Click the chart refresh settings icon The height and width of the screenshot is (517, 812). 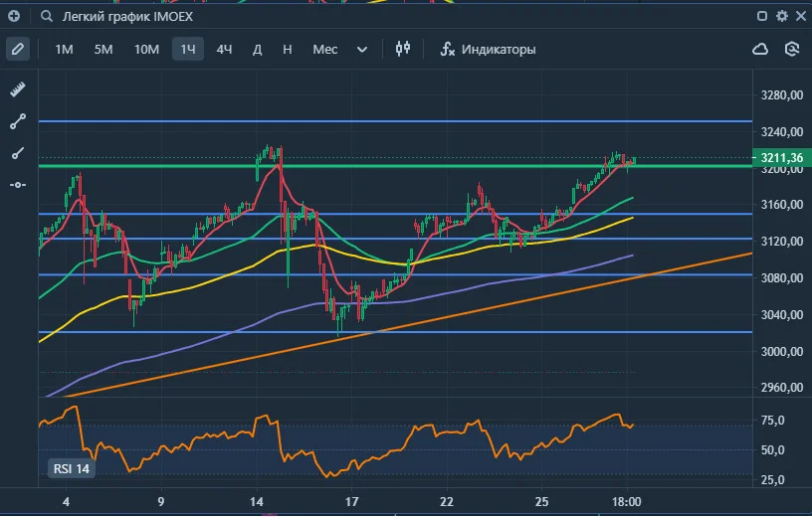(x=792, y=49)
